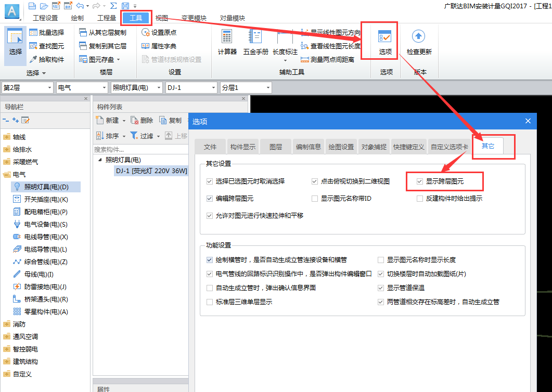The width and height of the screenshot is (552, 392).
Task: Click the undo arrow icon
Action: [80, 6]
